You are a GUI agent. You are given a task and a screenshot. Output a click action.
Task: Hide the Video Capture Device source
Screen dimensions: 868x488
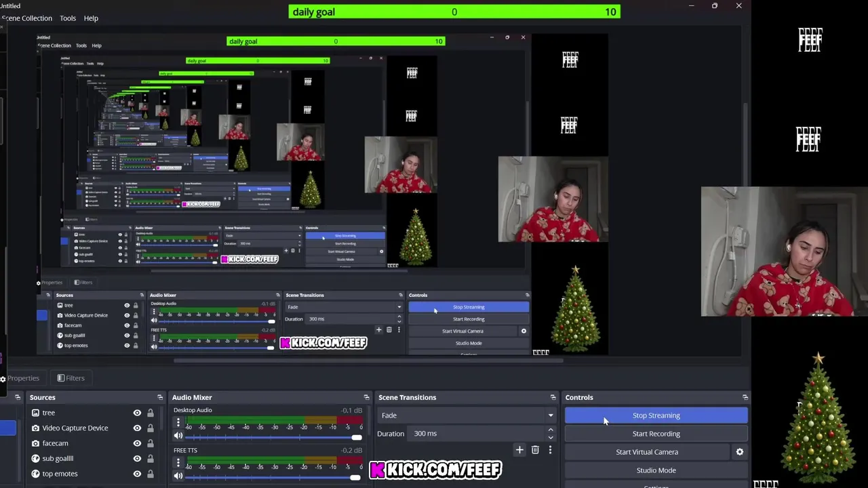click(137, 428)
